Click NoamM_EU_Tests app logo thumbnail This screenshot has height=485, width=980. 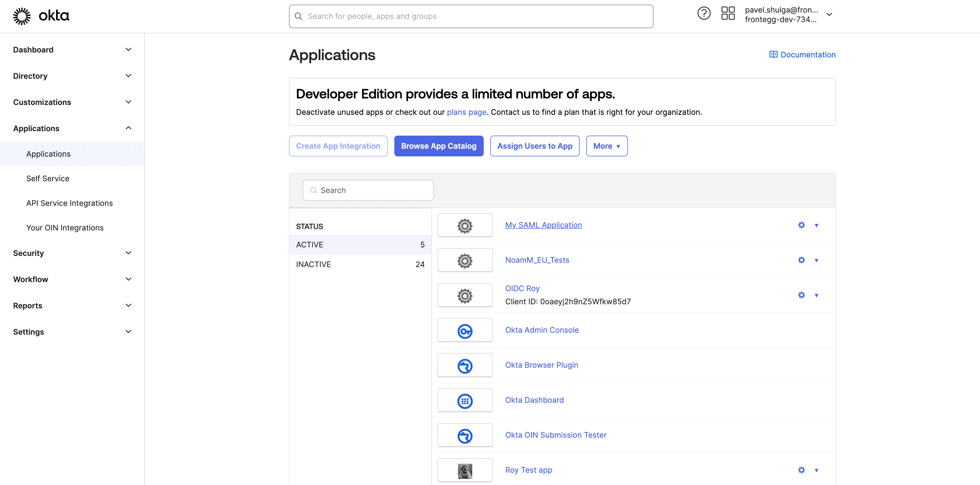click(465, 260)
